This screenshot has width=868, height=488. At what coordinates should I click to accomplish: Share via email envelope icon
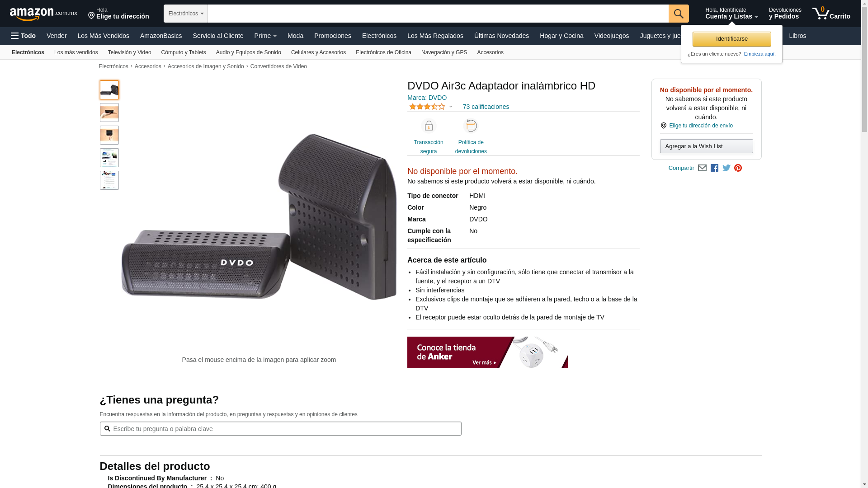(702, 168)
